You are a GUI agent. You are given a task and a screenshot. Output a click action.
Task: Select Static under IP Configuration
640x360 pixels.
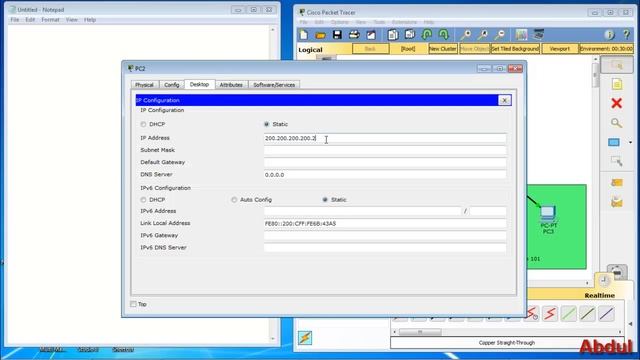pyautogui.click(x=267, y=124)
